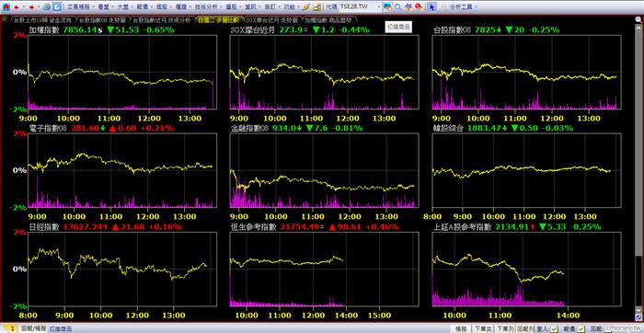
Task: Select the 日經指數 chart panel
Action: [x=121, y=270]
